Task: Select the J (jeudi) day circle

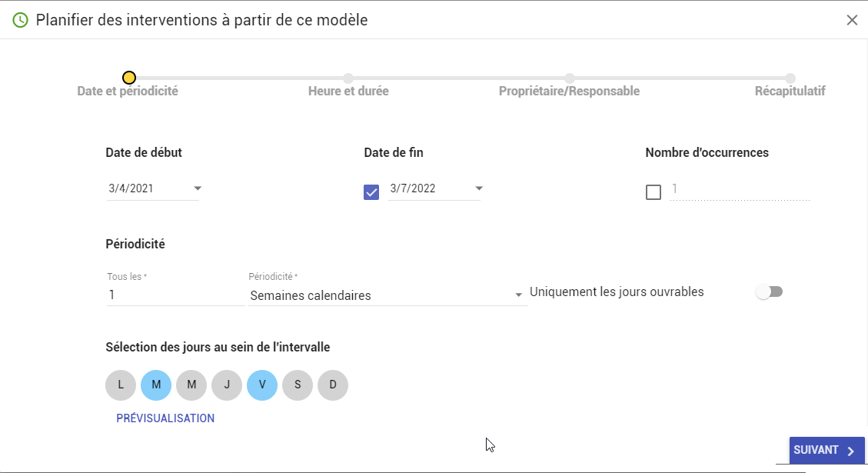Action: click(227, 385)
